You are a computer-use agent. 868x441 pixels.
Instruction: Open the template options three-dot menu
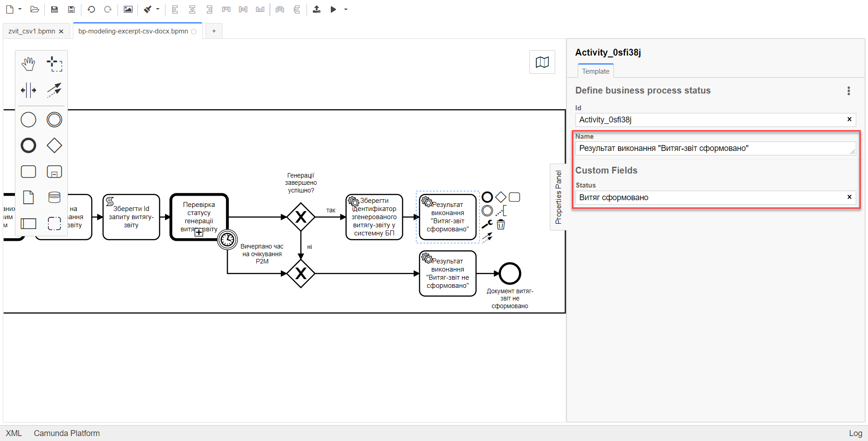(849, 91)
